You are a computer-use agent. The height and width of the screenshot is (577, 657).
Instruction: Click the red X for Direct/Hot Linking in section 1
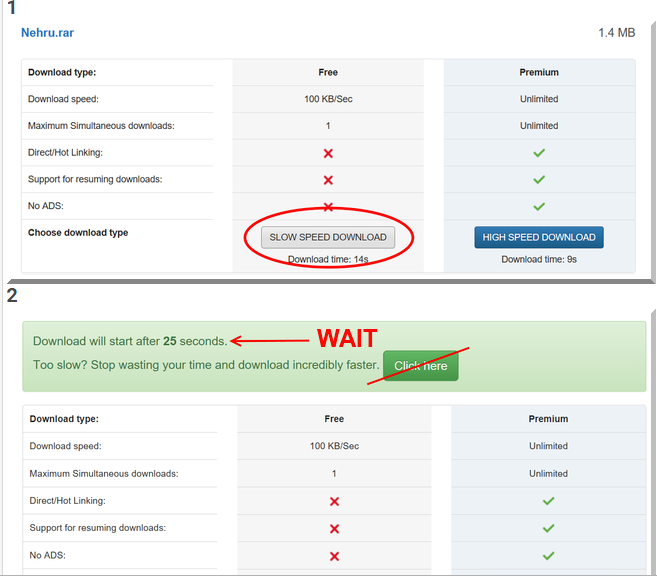(x=328, y=153)
